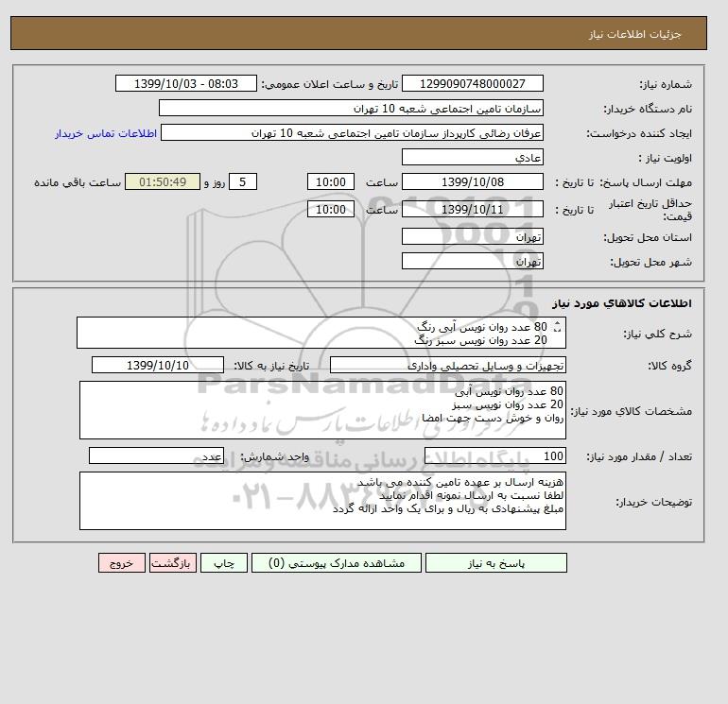This screenshot has height=704, width=728.
Task: Click the price validity hour field 10:00
Action: (x=331, y=209)
